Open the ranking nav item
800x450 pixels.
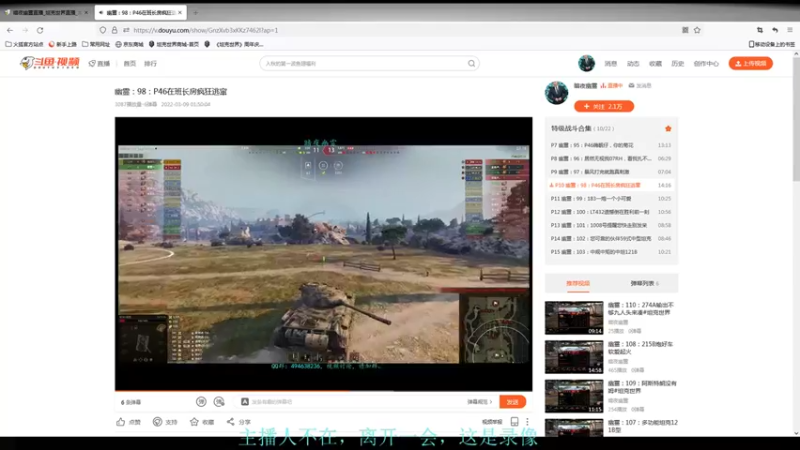point(150,64)
